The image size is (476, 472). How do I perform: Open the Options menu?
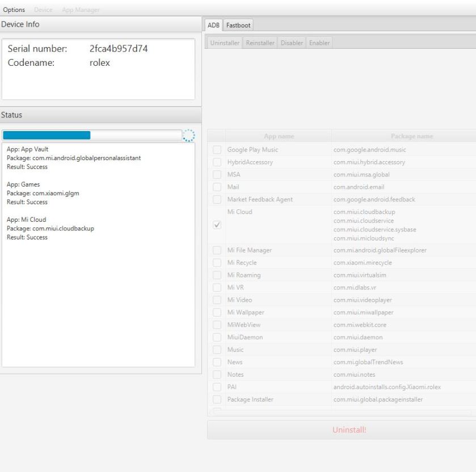click(x=14, y=10)
